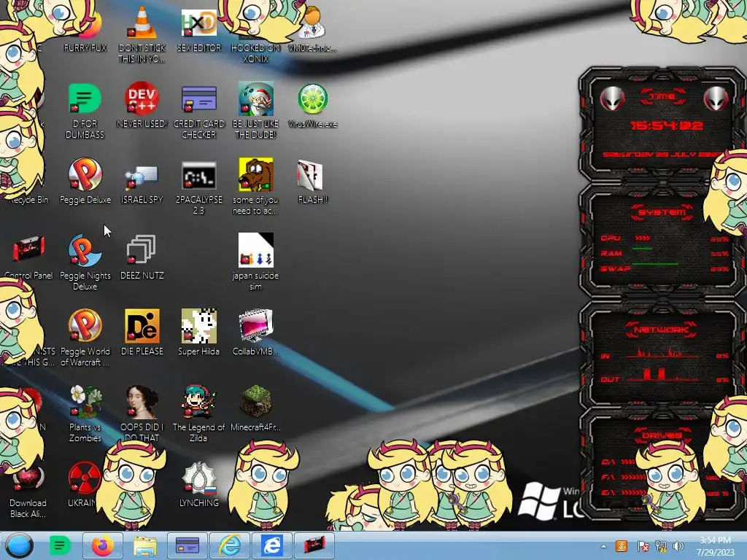Show hidden system tray icons
Image resolution: width=747 pixels, height=560 pixels.
tap(603, 546)
